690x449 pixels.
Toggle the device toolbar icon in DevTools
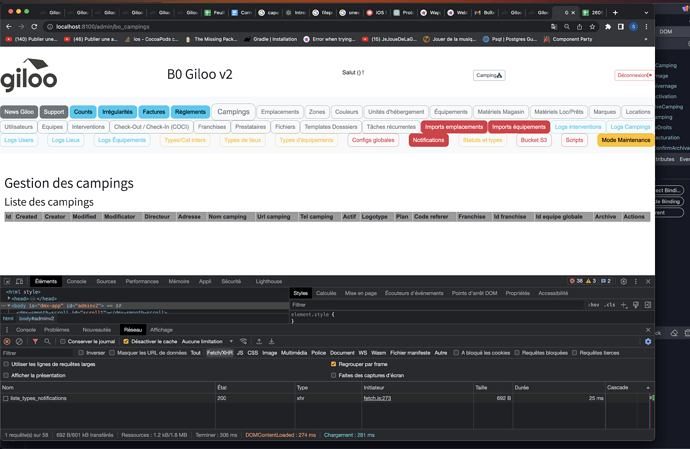tap(19, 281)
